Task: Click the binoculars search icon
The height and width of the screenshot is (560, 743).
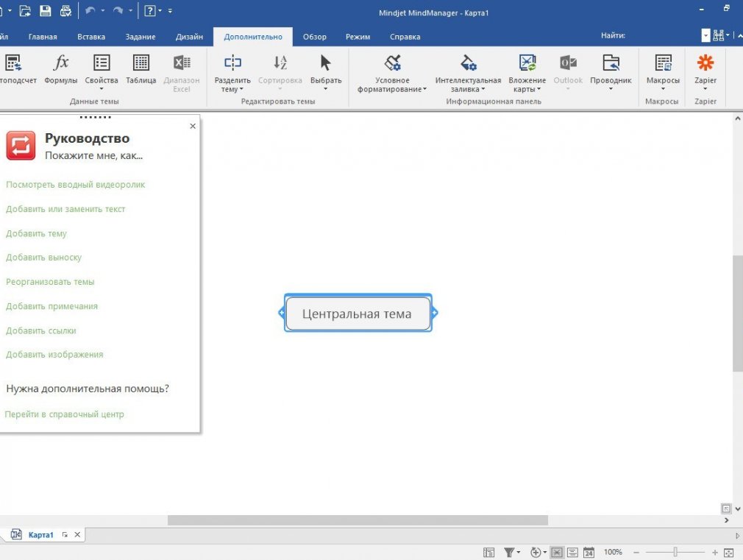Action: (x=719, y=35)
